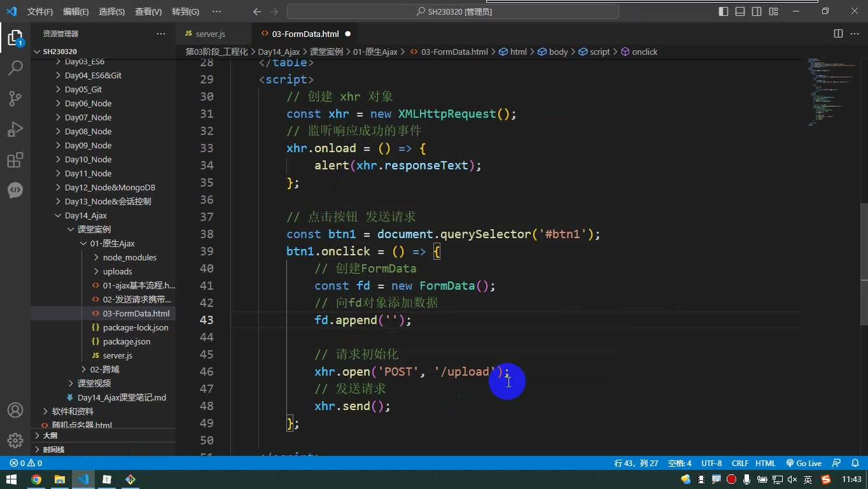Change language mode HTML in status bar
The image size is (868, 489).
[x=766, y=464]
